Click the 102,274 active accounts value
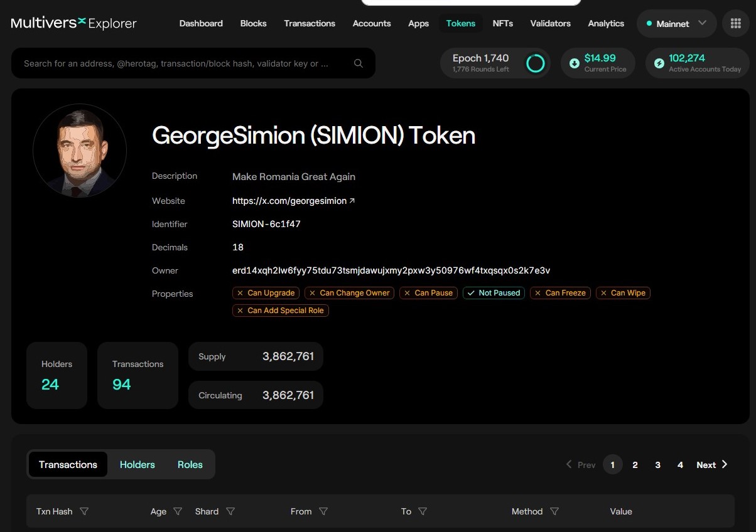Image resolution: width=756 pixels, height=532 pixels. pos(687,58)
